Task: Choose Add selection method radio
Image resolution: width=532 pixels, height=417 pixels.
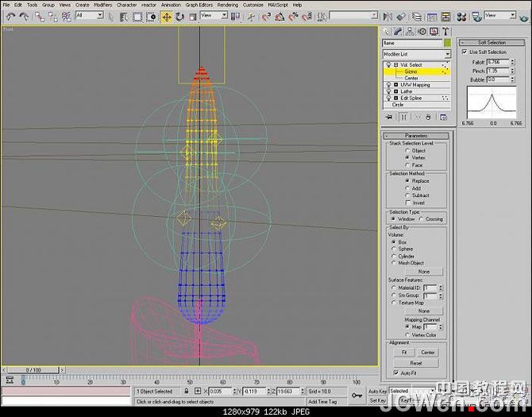Action: 407,188
